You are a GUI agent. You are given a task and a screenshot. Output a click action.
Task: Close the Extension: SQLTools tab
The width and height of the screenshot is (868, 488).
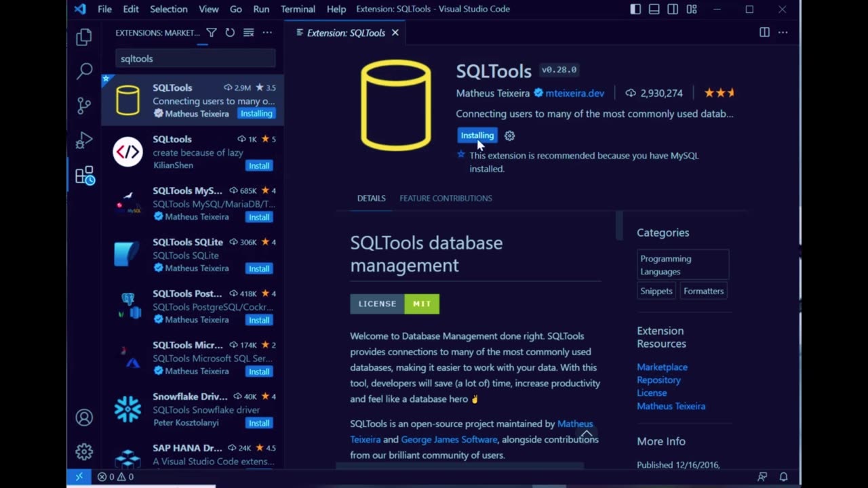[x=395, y=33]
